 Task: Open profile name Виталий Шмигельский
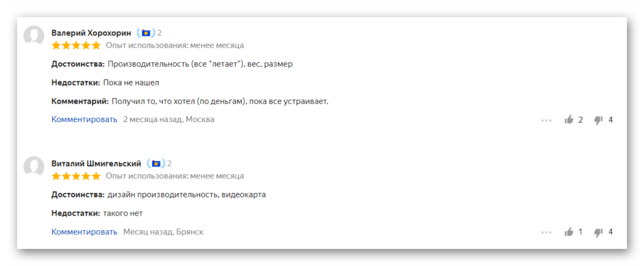pos(96,163)
